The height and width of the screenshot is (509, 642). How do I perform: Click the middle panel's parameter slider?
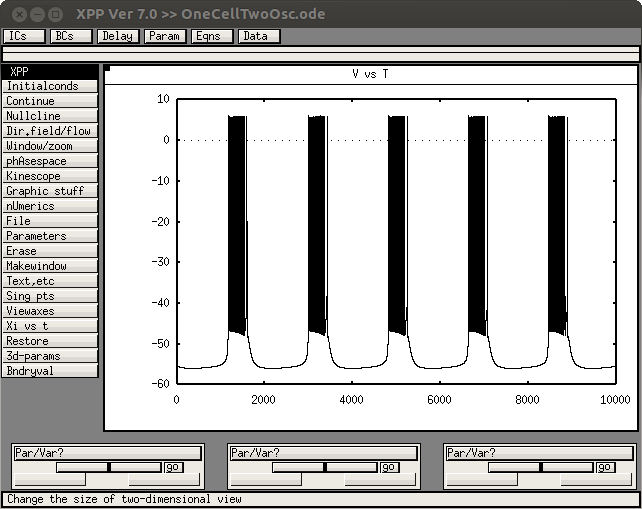[324, 467]
